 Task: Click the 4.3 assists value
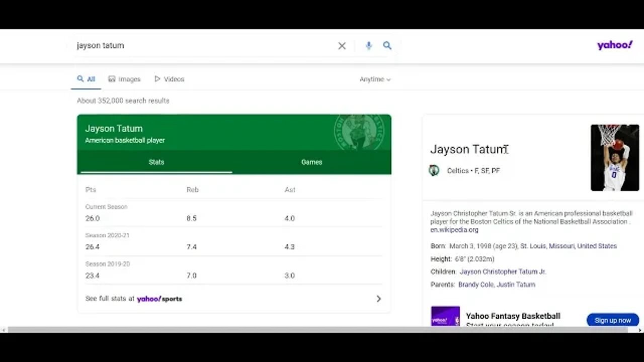(289, 247)
